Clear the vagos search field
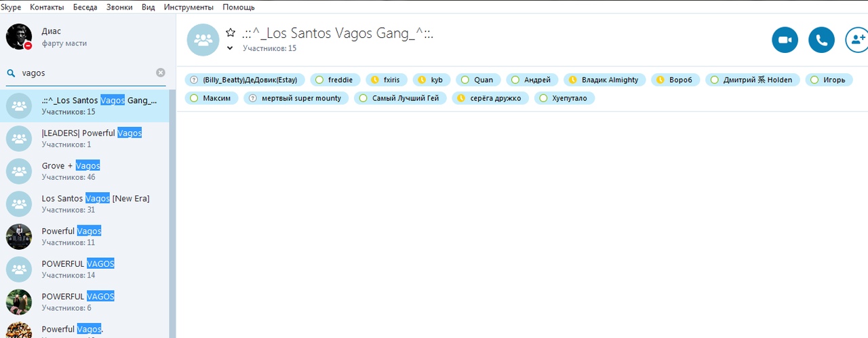Screen dimensions: 868x338 pos(161,73)
